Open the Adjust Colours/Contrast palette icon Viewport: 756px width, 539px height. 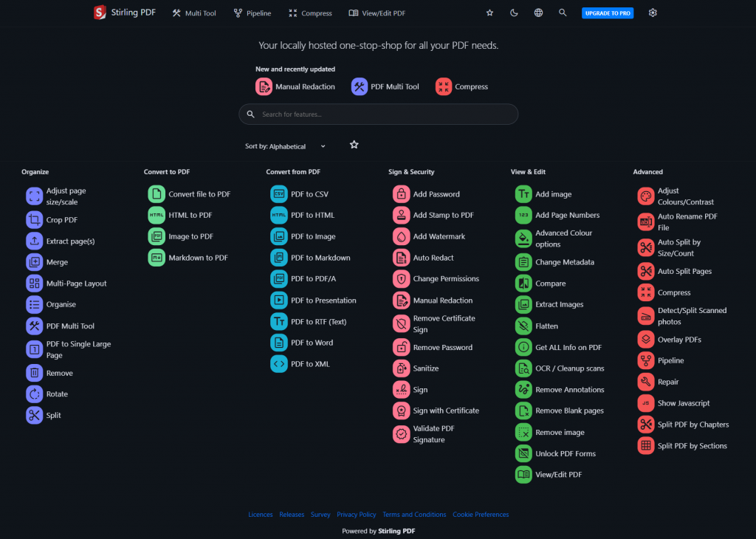[x=645, y=196]
